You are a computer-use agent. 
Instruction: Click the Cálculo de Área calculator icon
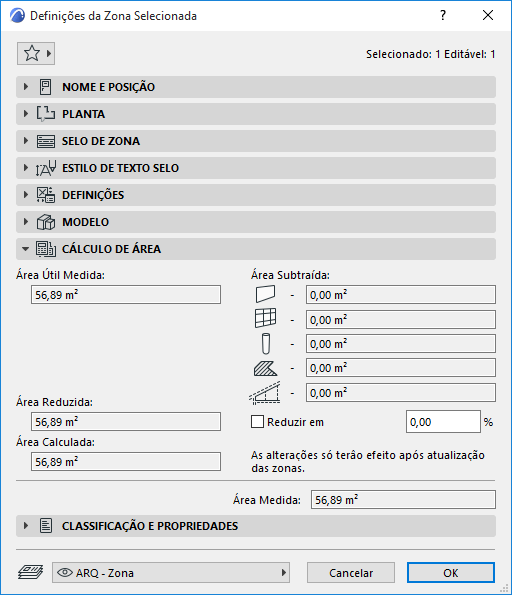tap(46, 249)
